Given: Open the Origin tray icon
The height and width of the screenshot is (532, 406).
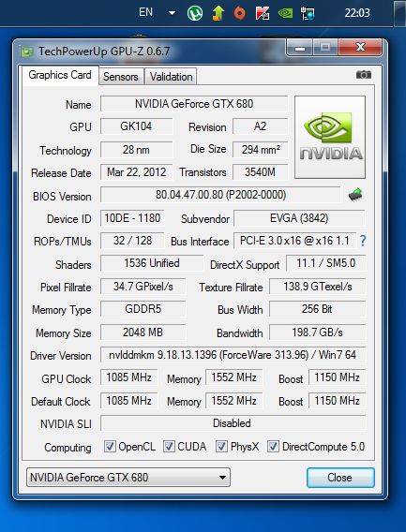Looking at the screenshot, I should (x=240, y=13).
